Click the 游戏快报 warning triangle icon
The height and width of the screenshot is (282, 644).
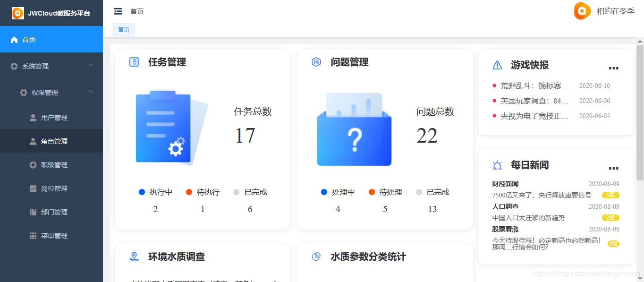point(497,65)
